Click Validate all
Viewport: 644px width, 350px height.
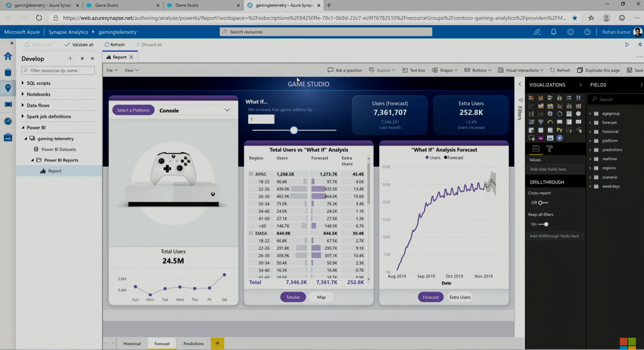79,45
